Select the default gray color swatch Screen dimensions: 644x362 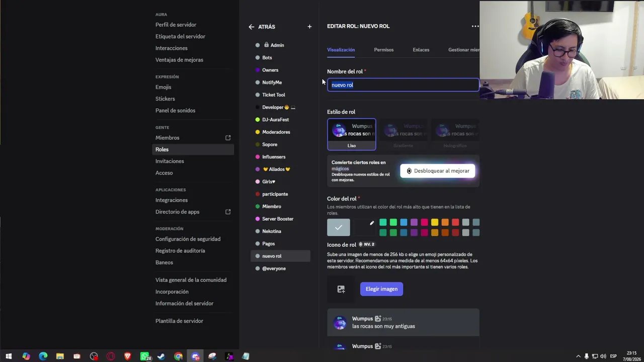(x=339, y=227)
